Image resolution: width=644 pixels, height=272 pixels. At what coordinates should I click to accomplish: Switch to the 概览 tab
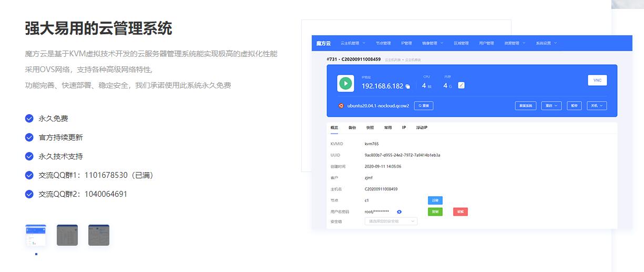point(334,127)
